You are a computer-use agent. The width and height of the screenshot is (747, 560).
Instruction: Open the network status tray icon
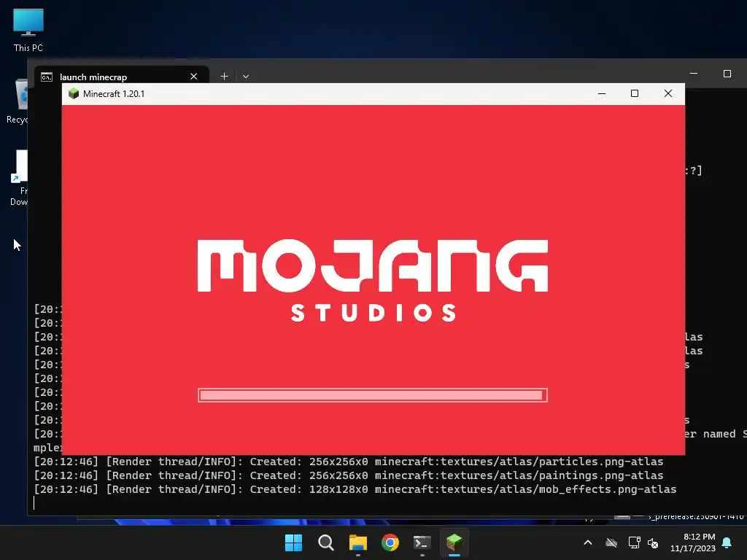click(634, 542)
